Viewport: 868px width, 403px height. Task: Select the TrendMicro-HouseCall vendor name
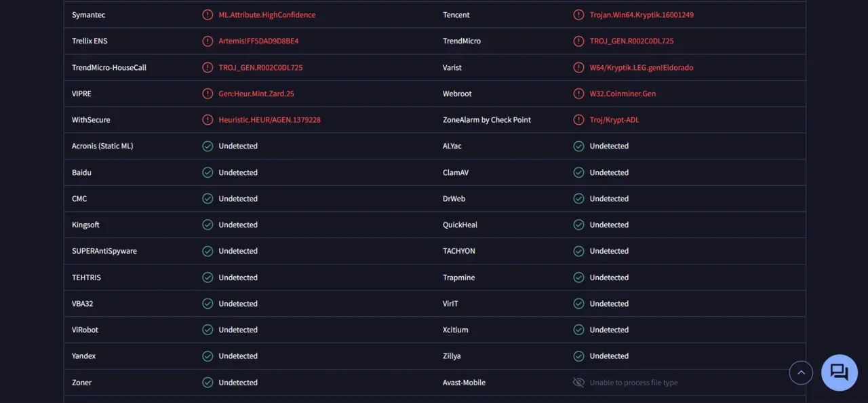tap(109, 68)
